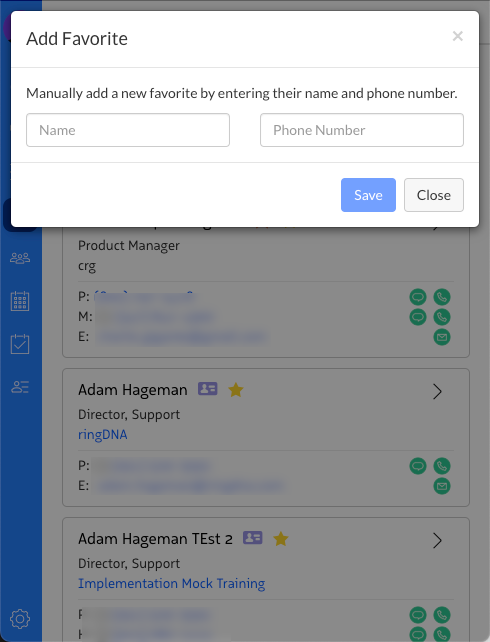Send SMS to Adam Hageman's phone

coord(418,466)
